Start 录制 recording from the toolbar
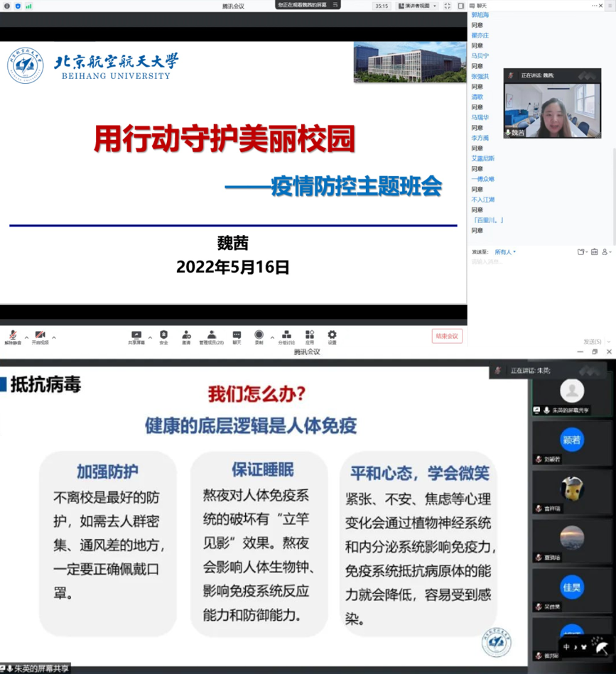Viewport: 616px width, 674px height. pyautogui.click(x=259, y=335)
